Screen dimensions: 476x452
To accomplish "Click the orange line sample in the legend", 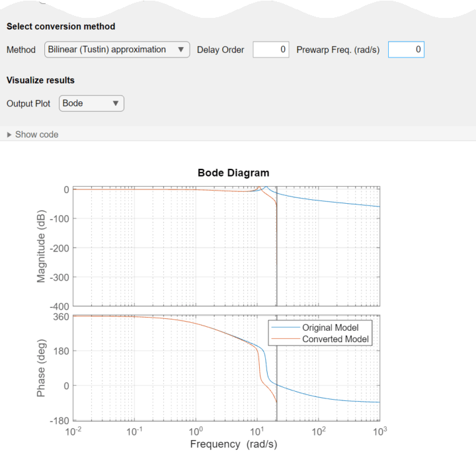I will (x=285, y=339).
